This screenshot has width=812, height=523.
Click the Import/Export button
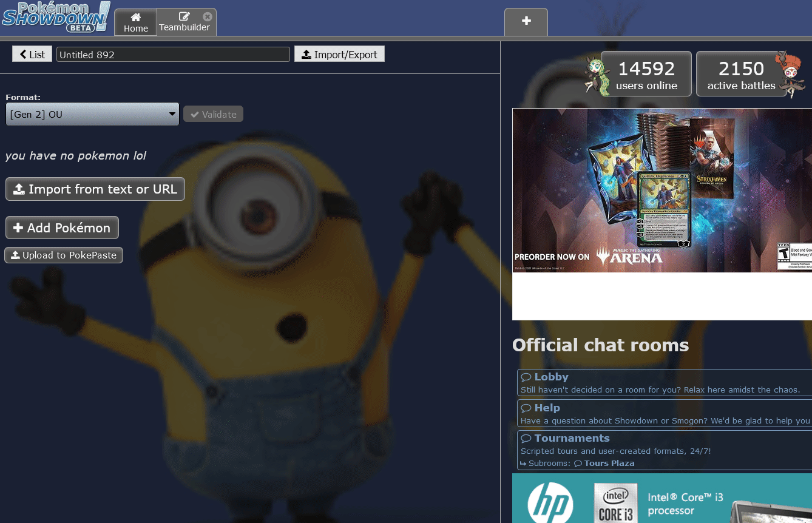[x=339, y=54]
